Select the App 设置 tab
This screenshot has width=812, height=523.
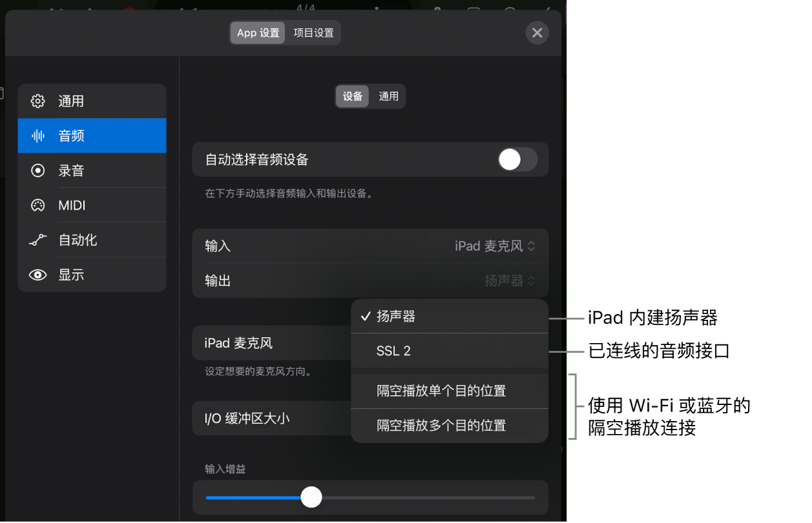click(257, 32)
